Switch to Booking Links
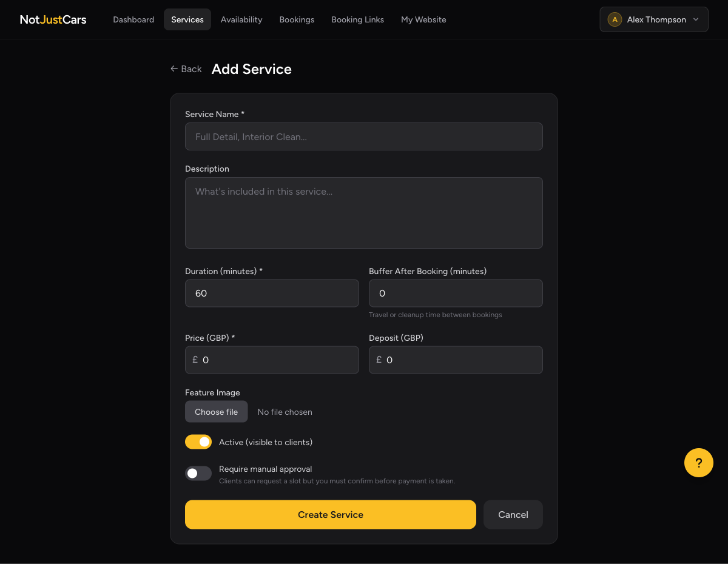Screen dimensions: 728x564 [357, 19]
